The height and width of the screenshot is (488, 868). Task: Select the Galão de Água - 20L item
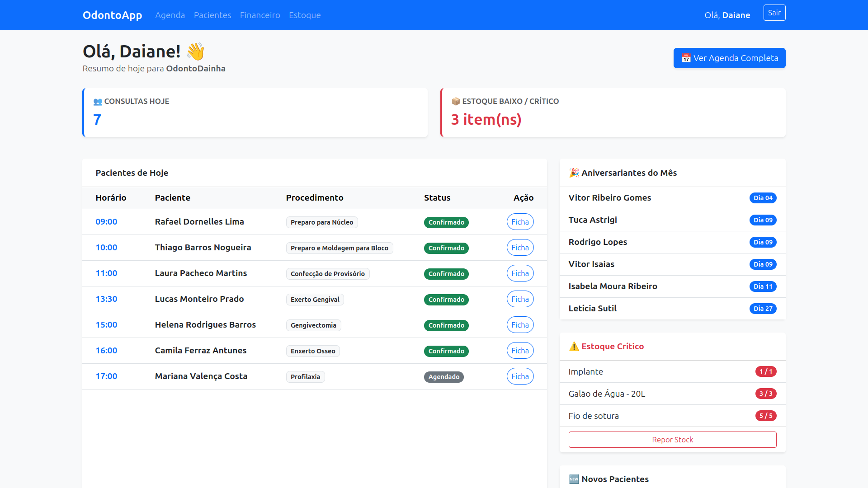pos(672,394)
